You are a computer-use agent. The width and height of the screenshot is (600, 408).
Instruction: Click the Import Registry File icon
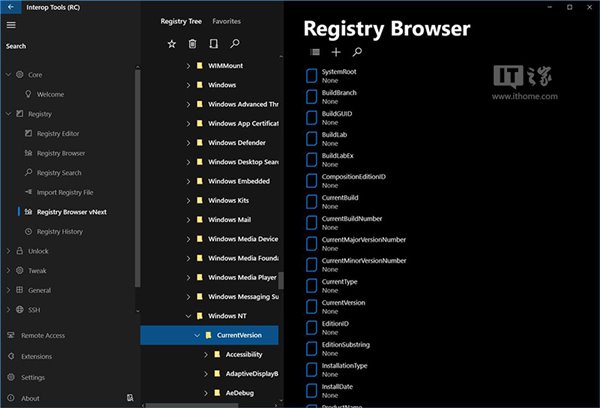(x=28, y=192)
